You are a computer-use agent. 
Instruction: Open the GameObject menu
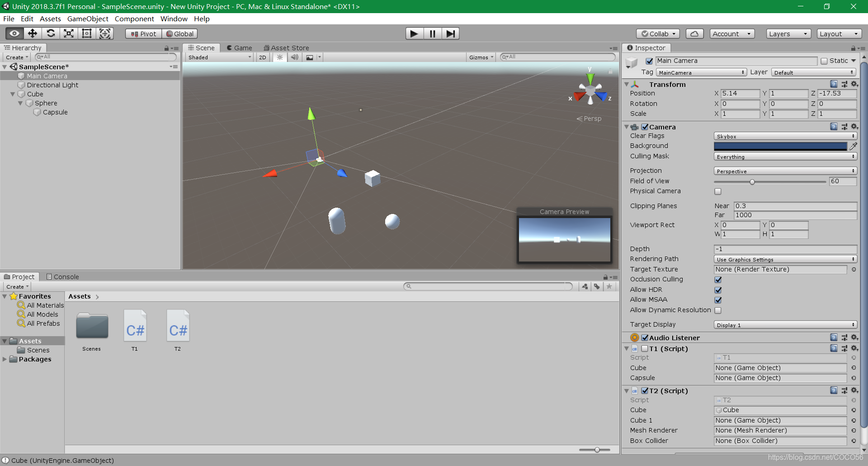[x=88, y=19]
